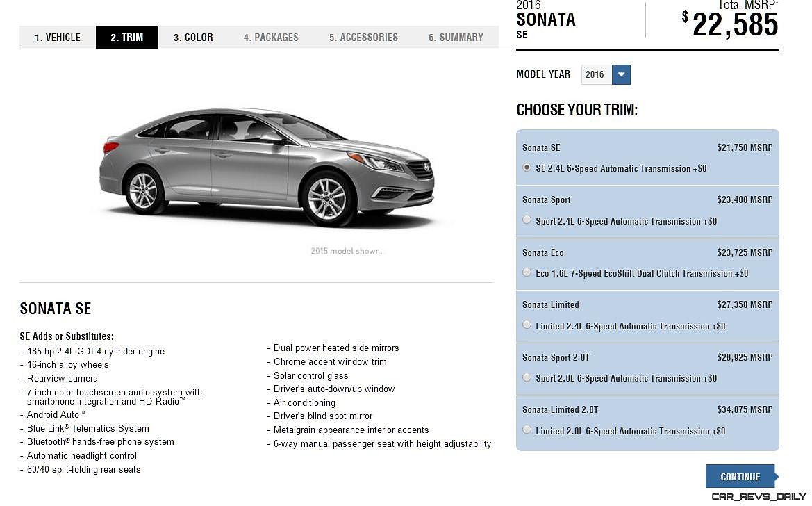Click the Bluetooth hands-free phone system feature

point(101,442)
